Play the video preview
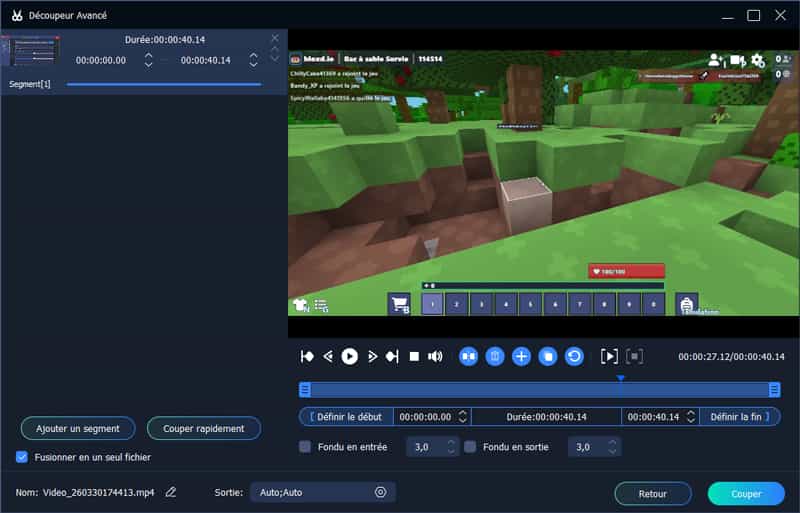The width and height of the screenshot is (800, 513). tap(349, 356)
